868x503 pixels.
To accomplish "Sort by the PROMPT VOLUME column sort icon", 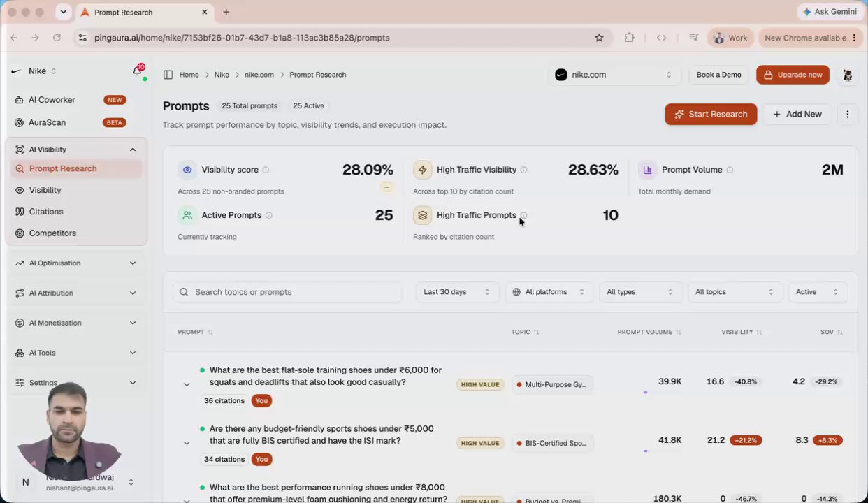I will (x=678, y=333).
